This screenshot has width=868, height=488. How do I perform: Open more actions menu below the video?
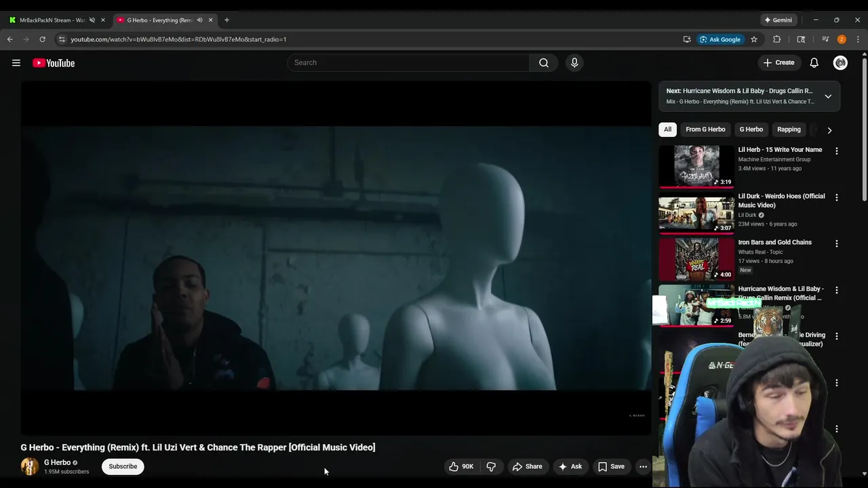coord(643,466)
